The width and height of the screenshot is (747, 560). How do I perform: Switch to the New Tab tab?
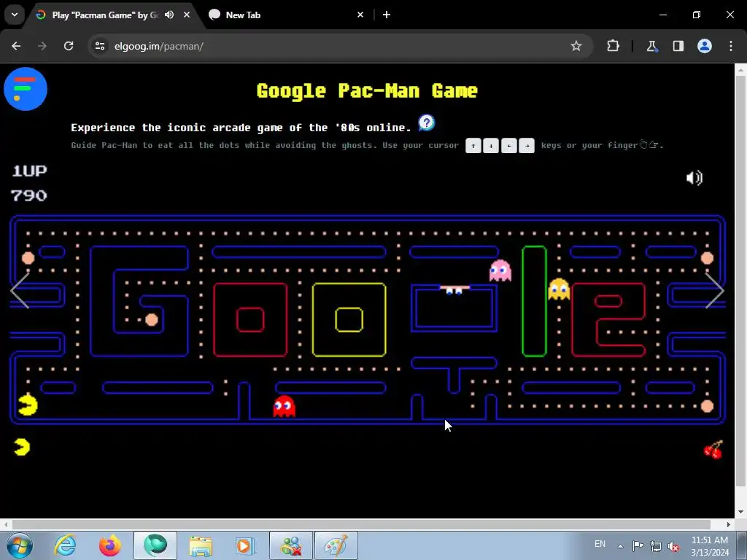pos(286,15)
